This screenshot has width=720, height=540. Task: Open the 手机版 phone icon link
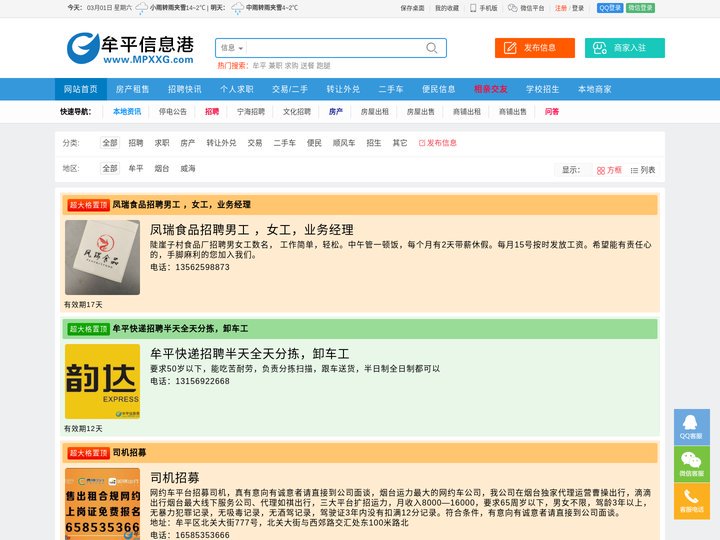[x=484, y=8]
